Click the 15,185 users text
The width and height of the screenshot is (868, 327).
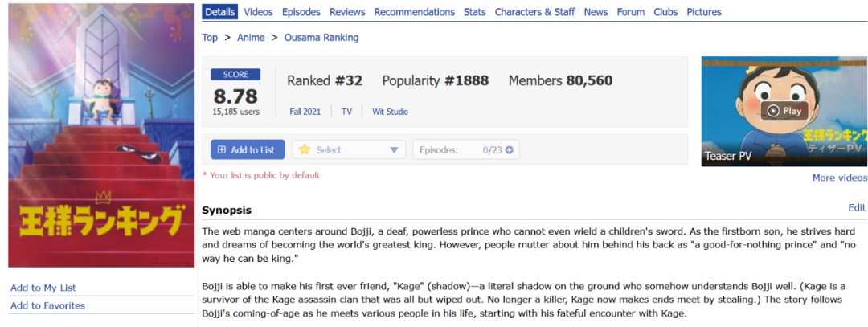pyautogui.click(x=235, y=112)
